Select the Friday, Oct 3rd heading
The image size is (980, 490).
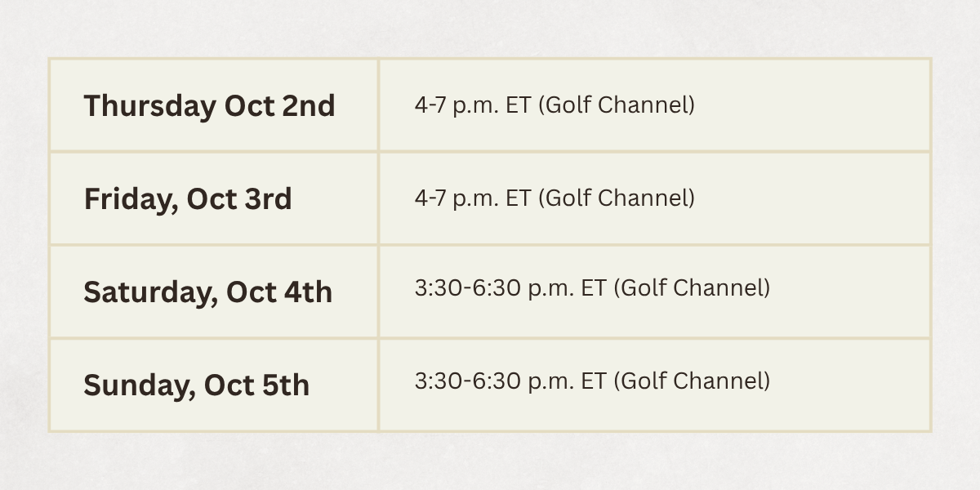188,199
